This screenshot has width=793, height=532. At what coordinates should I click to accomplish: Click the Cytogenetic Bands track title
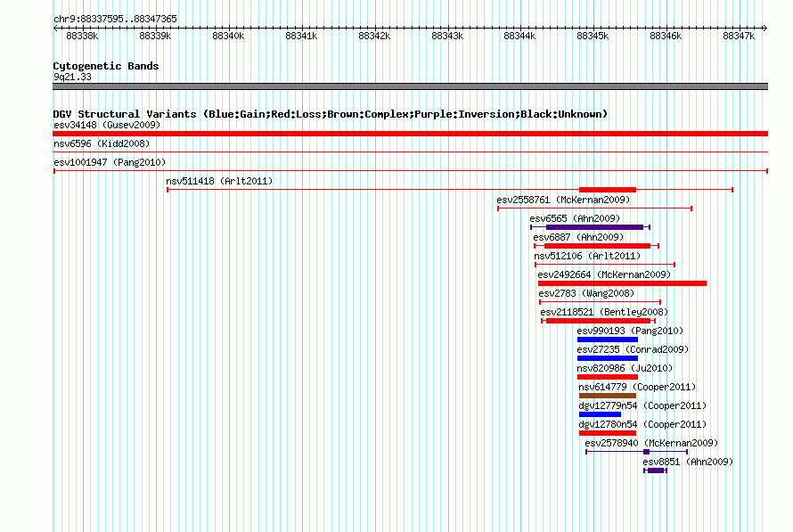tap(106, 66)
